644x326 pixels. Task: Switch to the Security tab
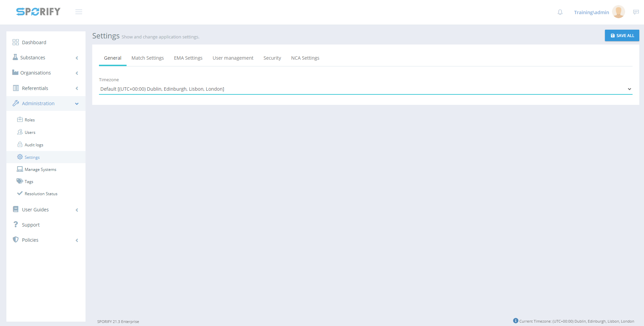click(272, 58)
